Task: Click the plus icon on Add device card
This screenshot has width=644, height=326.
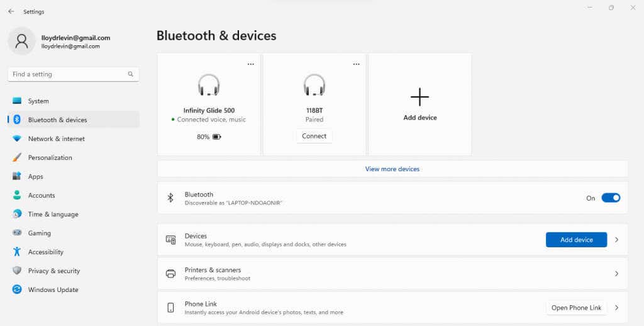Action: tap(419, 97)
